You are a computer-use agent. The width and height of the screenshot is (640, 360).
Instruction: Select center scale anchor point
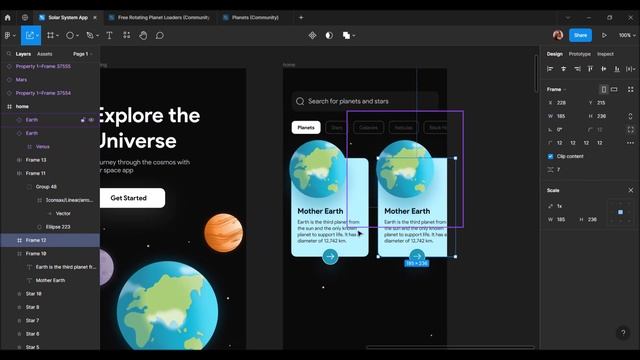click(620, 212)
